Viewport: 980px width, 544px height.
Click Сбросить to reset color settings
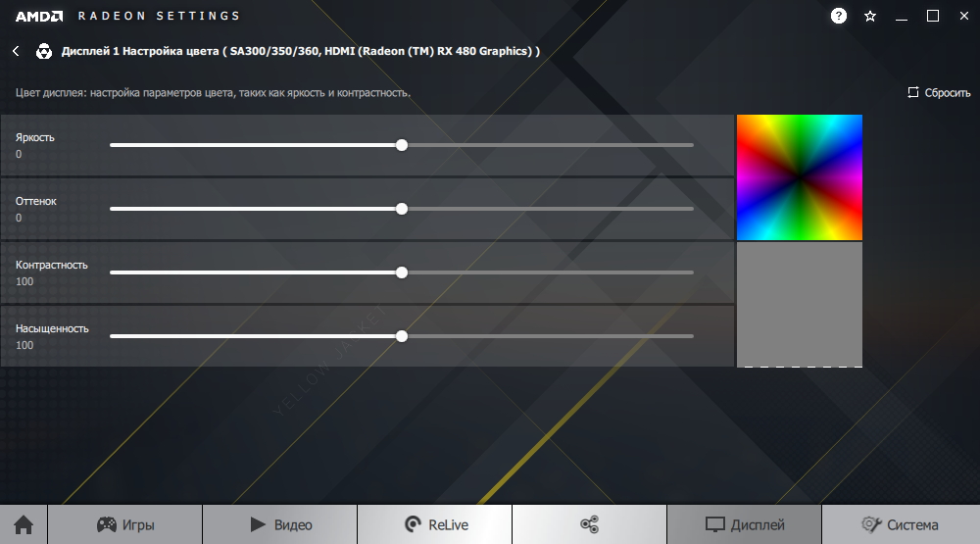tap(939, 92)
